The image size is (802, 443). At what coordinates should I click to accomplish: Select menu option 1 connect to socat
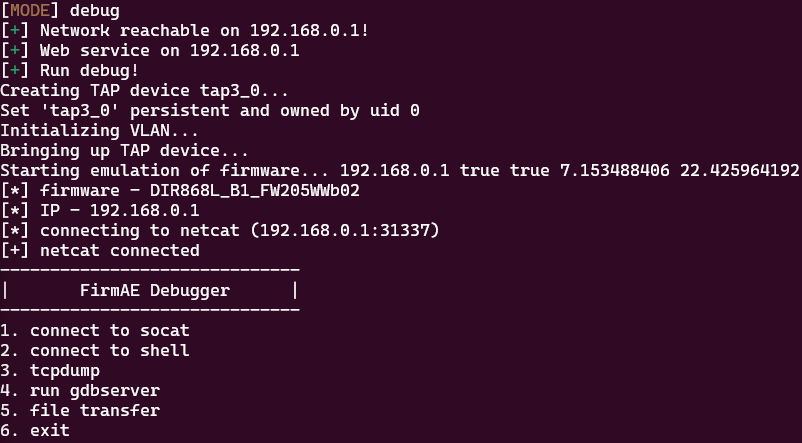click(95, 330)
